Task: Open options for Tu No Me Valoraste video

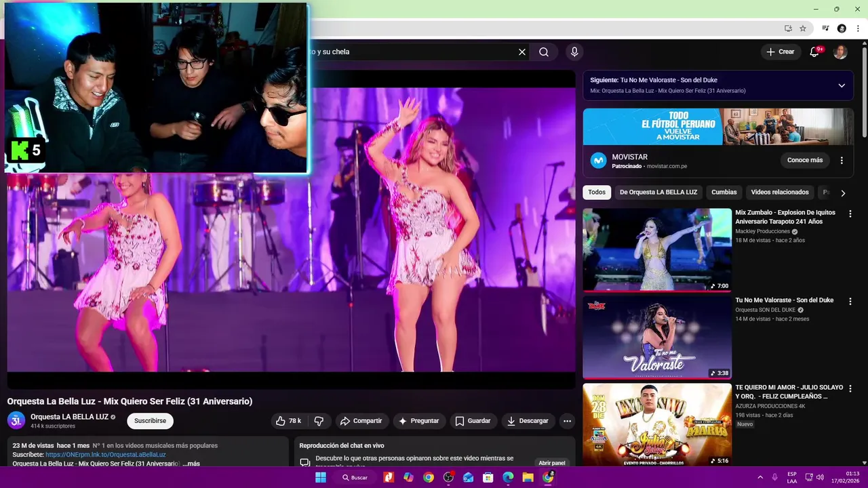Action: click(850, 301)
